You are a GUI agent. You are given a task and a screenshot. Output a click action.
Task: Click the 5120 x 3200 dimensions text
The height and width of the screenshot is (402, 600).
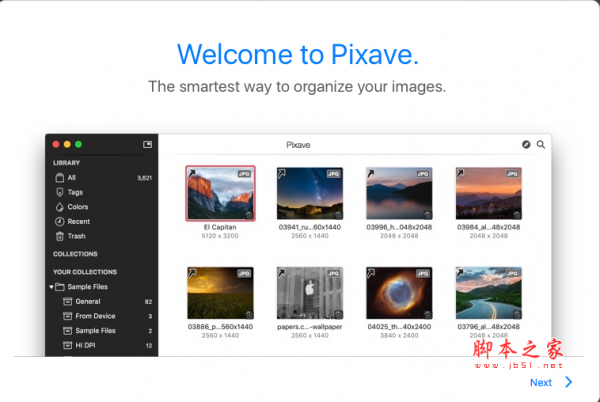[x=220, y=236]
